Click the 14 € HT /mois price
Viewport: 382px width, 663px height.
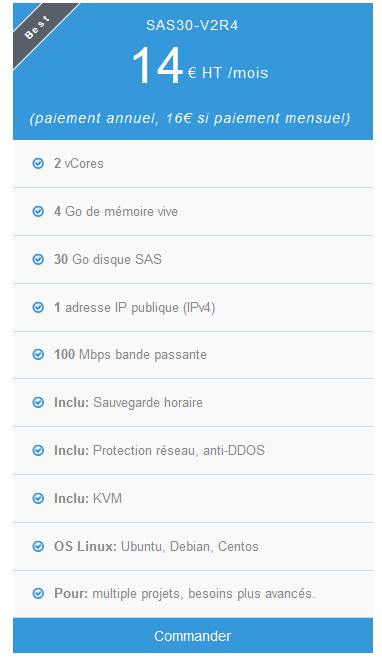coord(200,66)
